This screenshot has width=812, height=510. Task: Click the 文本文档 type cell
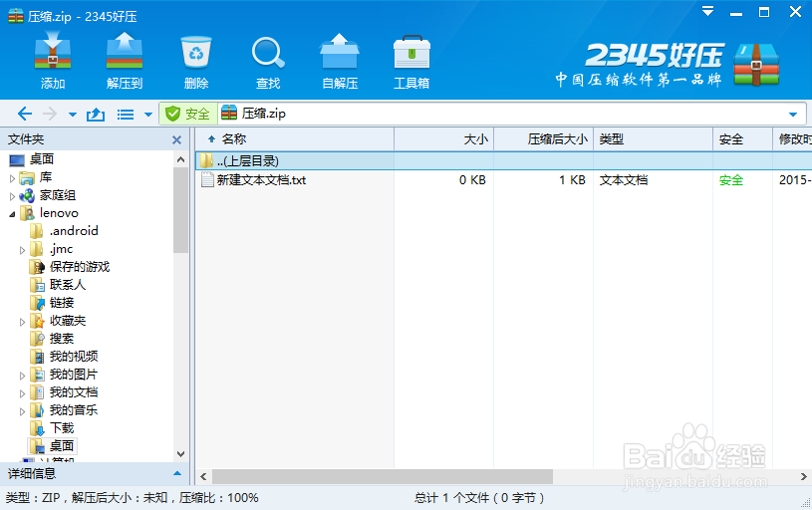point(624,180)
